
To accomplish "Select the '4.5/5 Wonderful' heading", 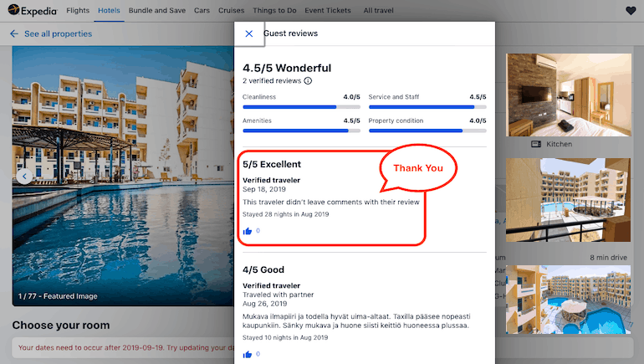I will pyautogui.click(x=287, y=68).
